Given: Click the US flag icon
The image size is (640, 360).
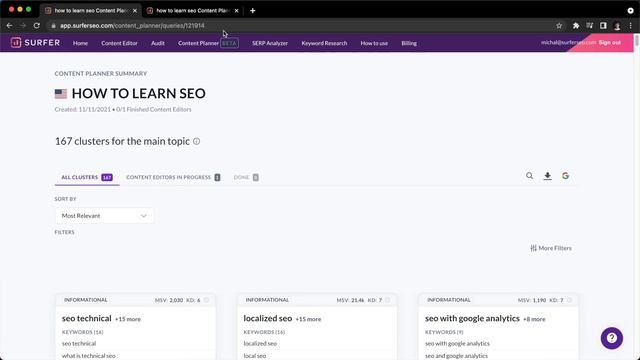Looking at the screenshot, I should 61,94.
